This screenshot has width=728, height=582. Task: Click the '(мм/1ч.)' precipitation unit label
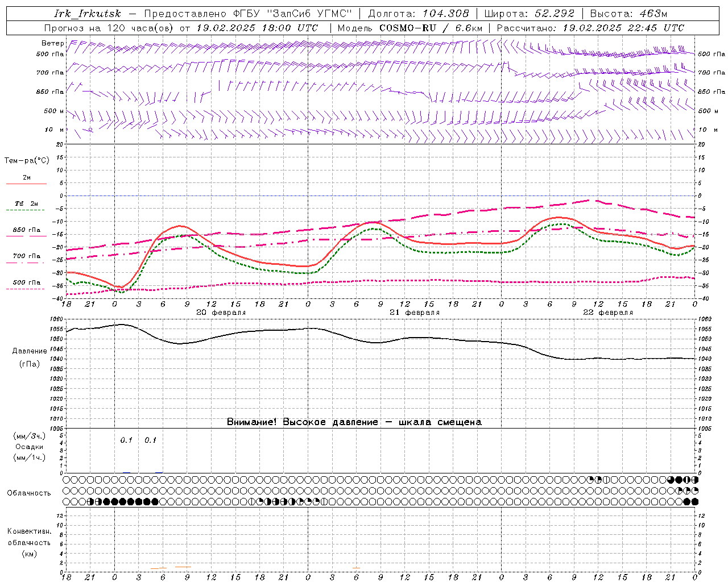pos(30,458)
